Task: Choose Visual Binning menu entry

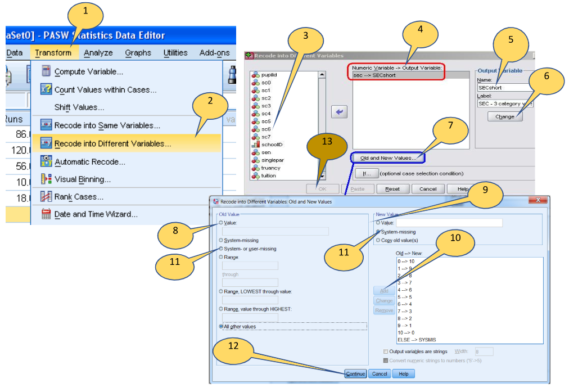Action: click(83, 179)
